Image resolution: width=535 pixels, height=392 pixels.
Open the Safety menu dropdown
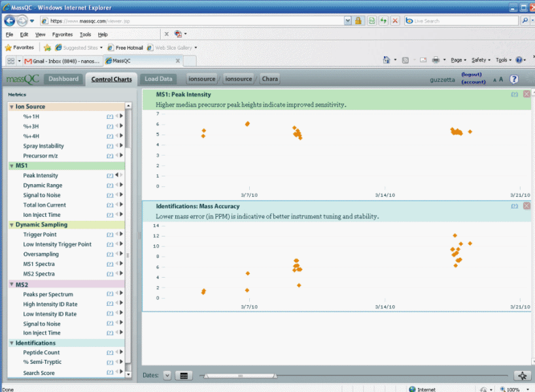tap(481, 60)
